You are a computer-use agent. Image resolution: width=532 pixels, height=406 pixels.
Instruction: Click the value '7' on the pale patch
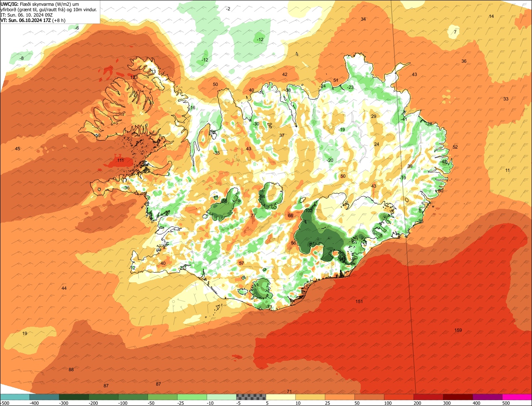coord(455,32)
